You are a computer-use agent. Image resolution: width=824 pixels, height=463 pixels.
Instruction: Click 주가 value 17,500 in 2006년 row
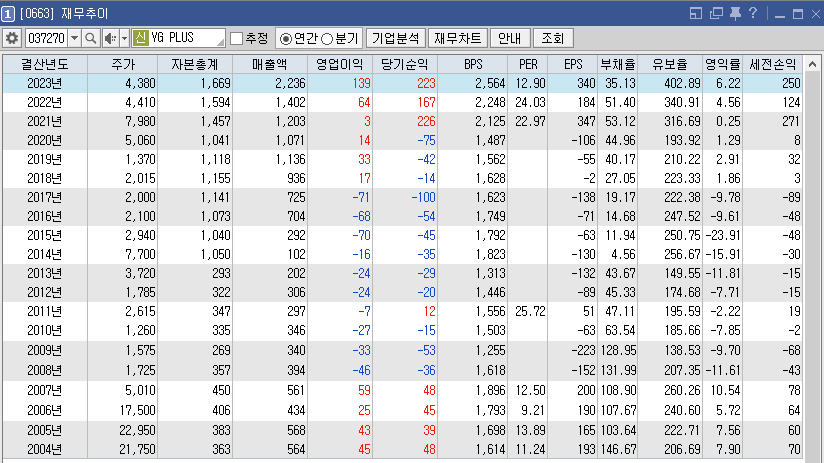(x=137, y=410)
